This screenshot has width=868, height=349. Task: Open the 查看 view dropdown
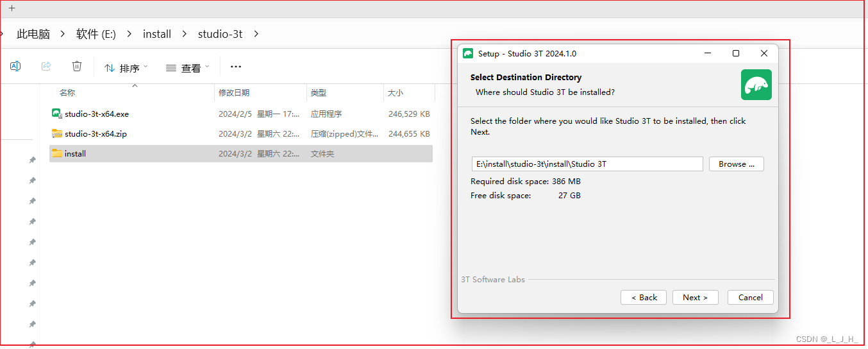(x=187, y=67)
